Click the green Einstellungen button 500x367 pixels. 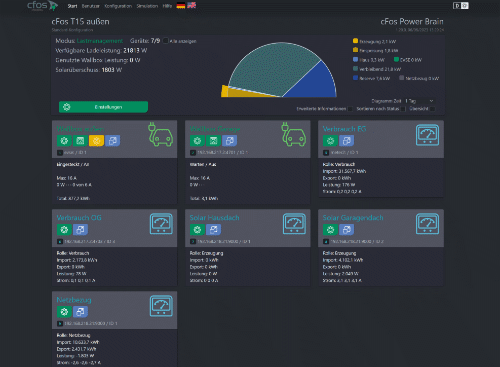(x=103, y=107)
